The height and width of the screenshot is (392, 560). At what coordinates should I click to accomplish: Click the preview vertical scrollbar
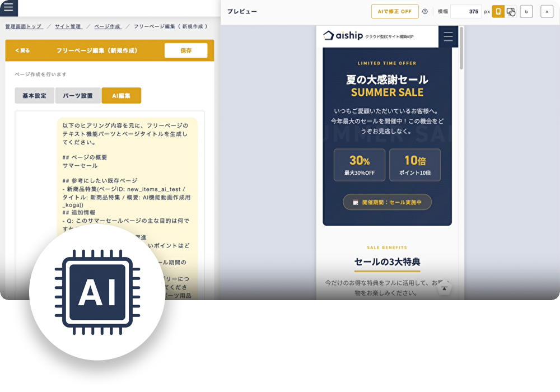(x=461, y=48)
